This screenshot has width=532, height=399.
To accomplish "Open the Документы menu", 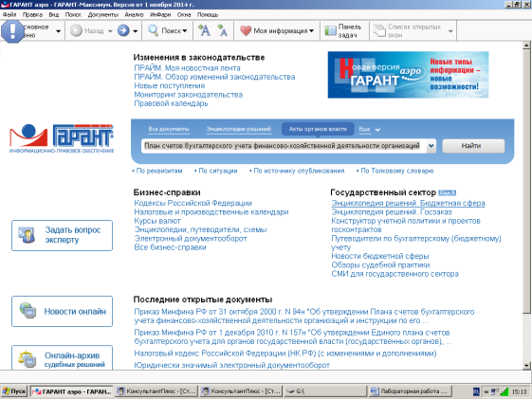I will click(103, 14).
